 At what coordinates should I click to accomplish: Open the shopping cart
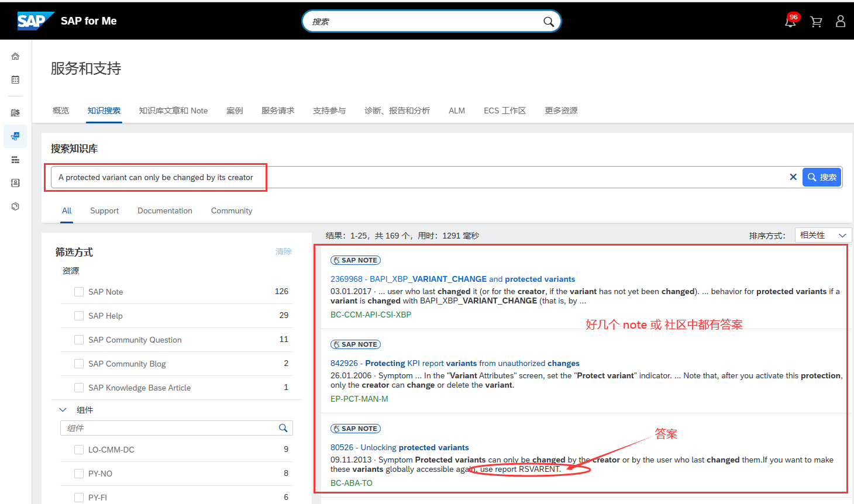pyautogui.click(x=816, y=21)
